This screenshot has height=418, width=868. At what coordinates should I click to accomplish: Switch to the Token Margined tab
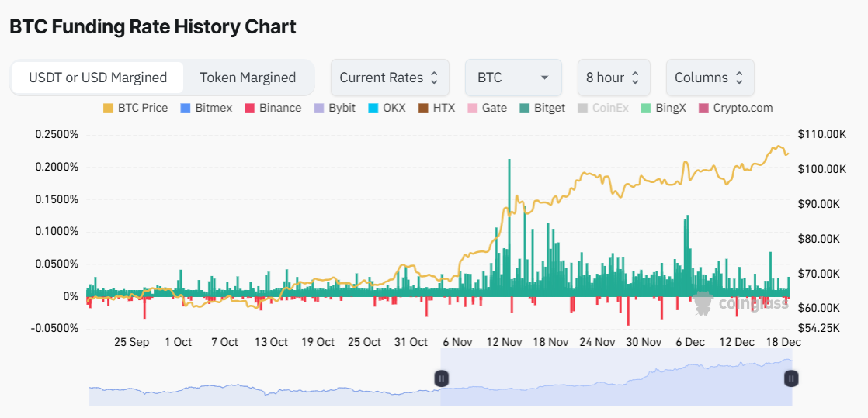point(248,78)
